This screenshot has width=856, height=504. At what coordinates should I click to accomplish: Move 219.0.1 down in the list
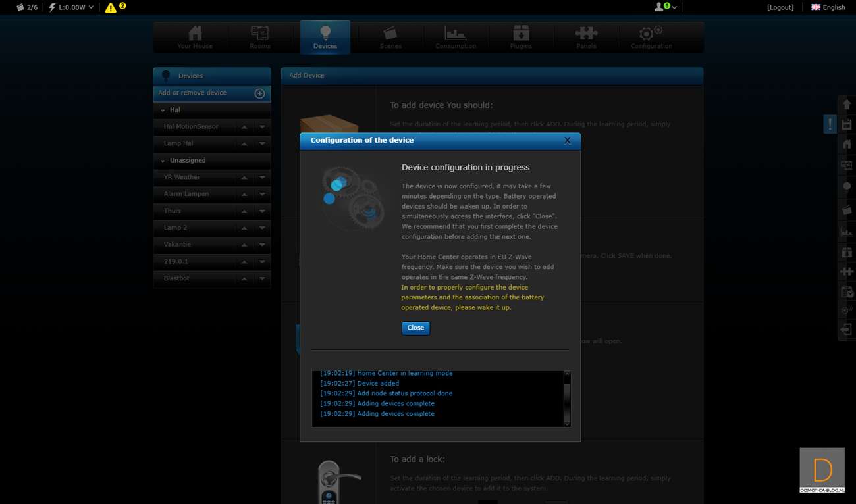point(262,262)
